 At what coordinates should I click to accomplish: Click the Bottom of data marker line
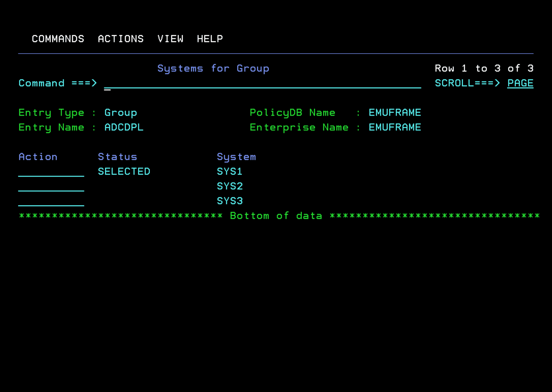click(x=276, y=215)
